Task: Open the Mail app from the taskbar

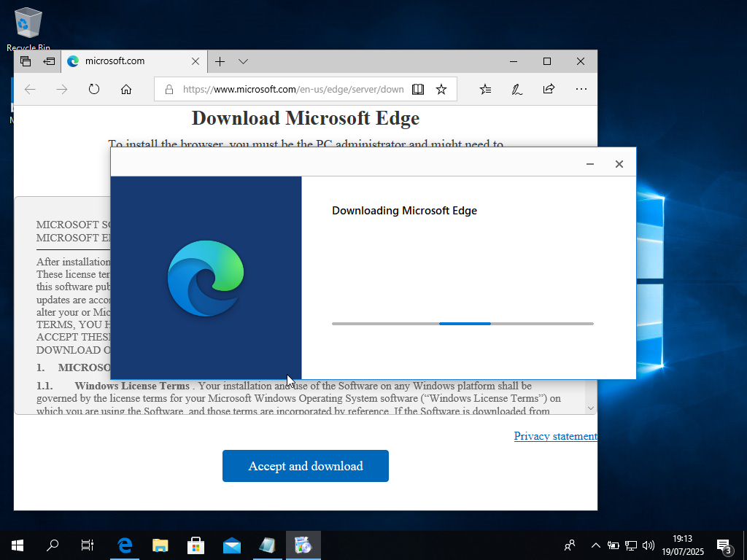Action: (x=232, y=545)
